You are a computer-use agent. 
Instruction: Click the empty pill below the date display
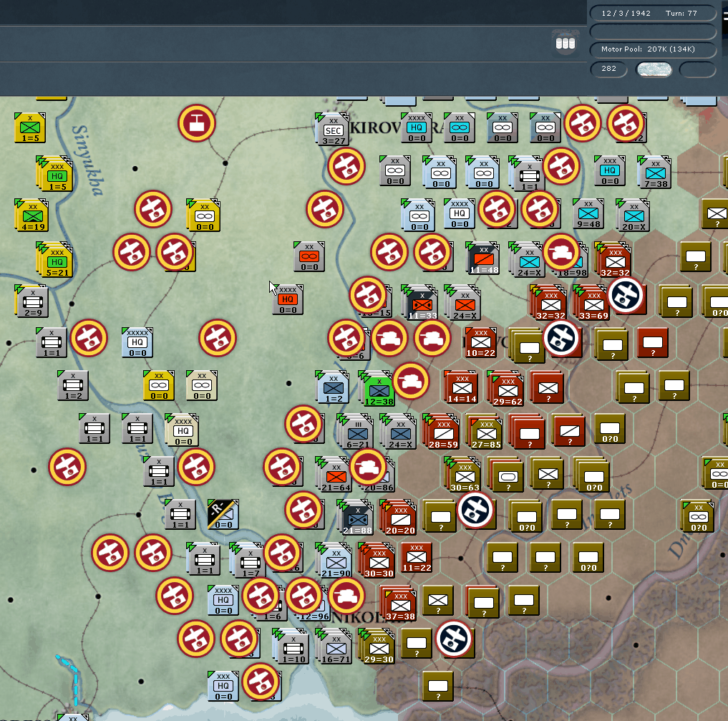click(x=652, y=31)
